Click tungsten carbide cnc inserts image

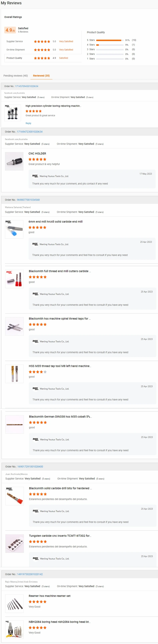pyautogui.click(x=15, y=543)
